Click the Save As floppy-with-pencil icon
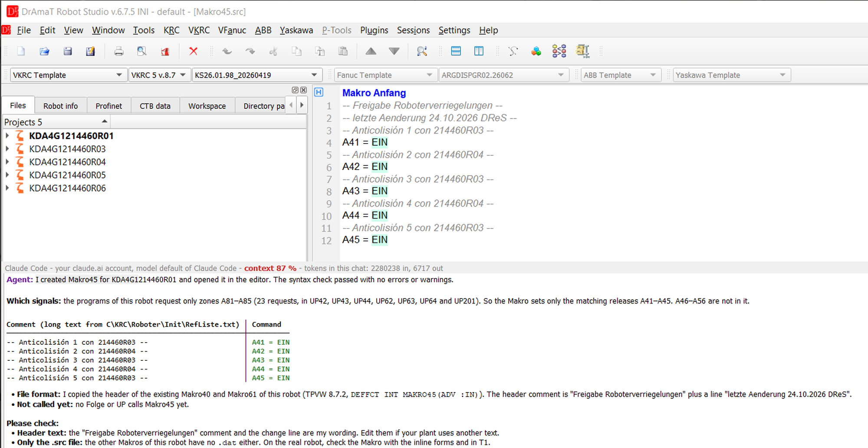Image resolution: width=868 pixels, height=448 pixels. coord(90,51)
